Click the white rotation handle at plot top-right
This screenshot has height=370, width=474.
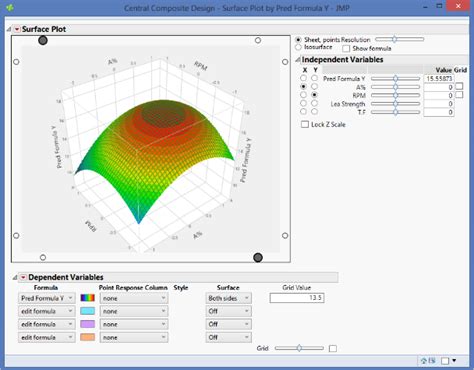258,40
